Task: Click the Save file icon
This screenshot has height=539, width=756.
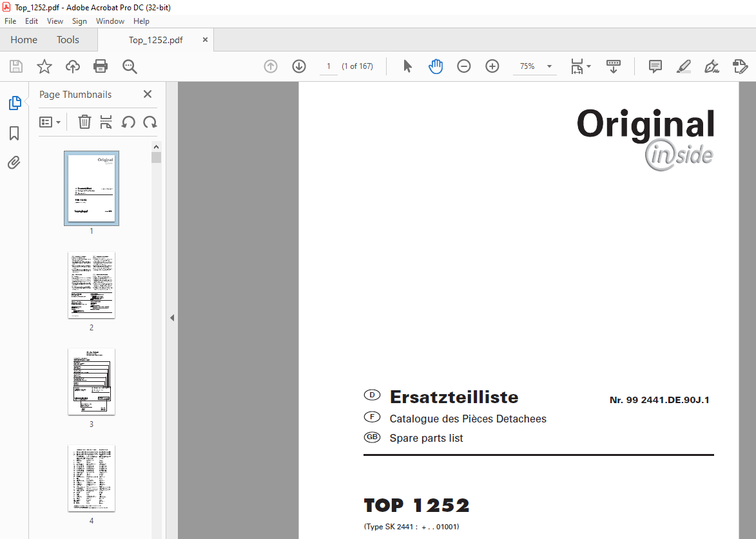Action: click(x=16, y=66)
